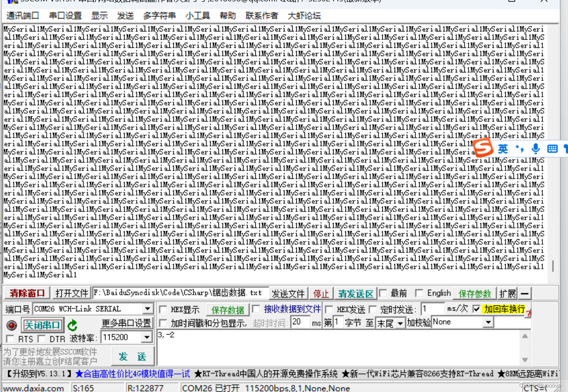
Task: Click the 关闭串口 close port button
Action: click(42, 325)
